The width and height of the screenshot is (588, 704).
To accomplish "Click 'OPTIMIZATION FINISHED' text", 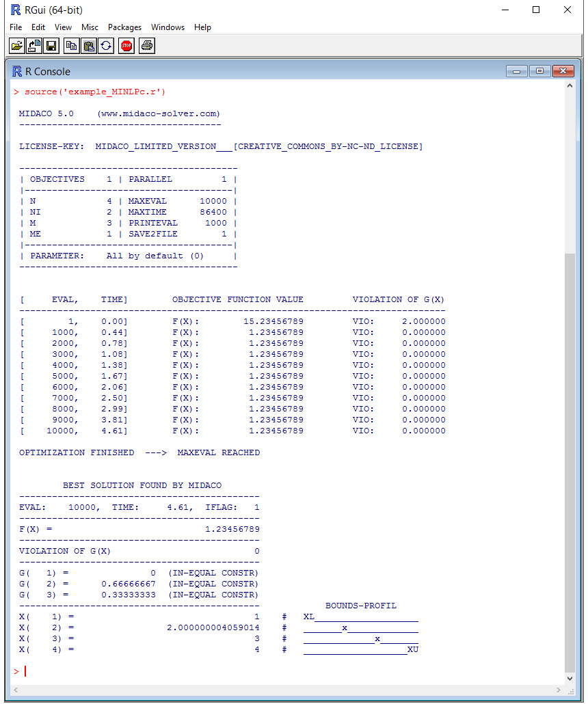I will click(77, 452).
